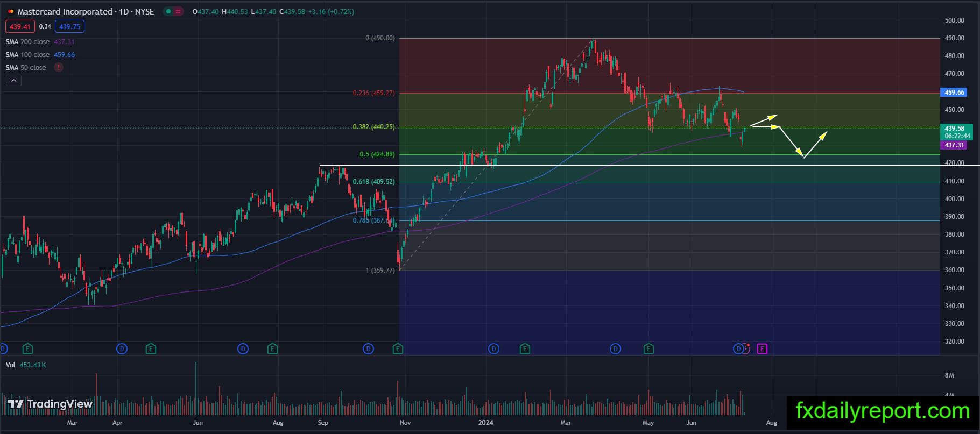
Task: Click the red 439.41 sell price button
Action: click(20, 26)
